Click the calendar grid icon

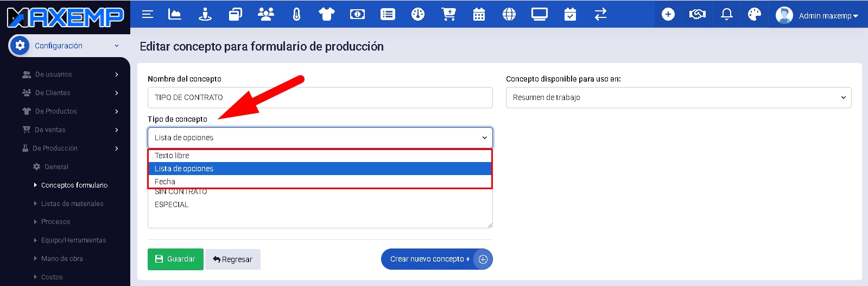[479, 14]
